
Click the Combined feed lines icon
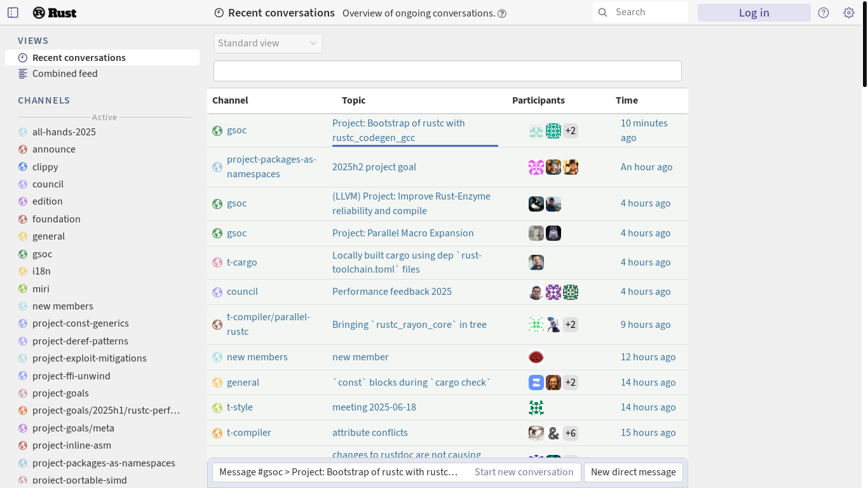pyautogui.click(x=23, y=74)
